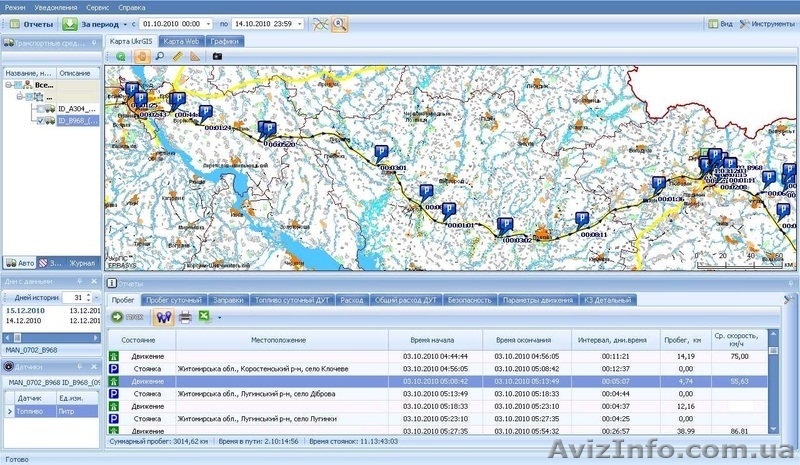Refresh the UkrGIS map with green icon

[121, 56]
